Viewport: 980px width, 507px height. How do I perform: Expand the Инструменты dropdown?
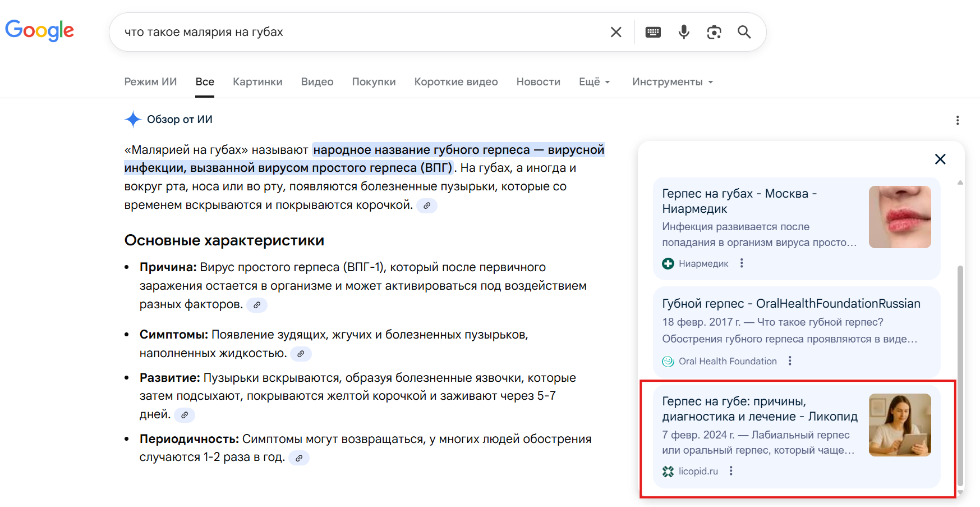point(672,82)
